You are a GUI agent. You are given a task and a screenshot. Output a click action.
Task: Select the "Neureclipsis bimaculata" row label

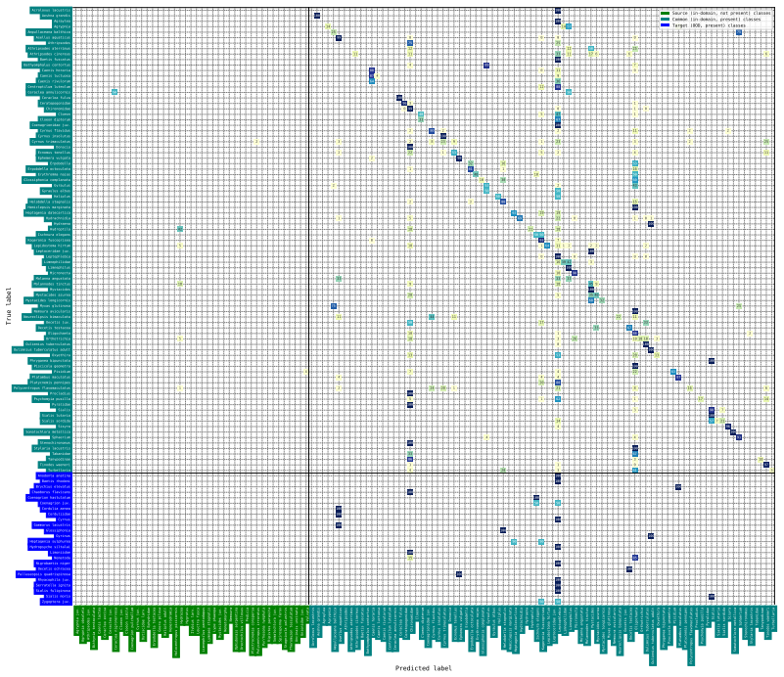point(47,317)
